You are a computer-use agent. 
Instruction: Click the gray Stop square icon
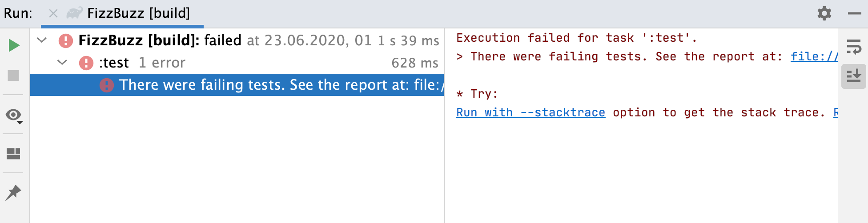13,76
